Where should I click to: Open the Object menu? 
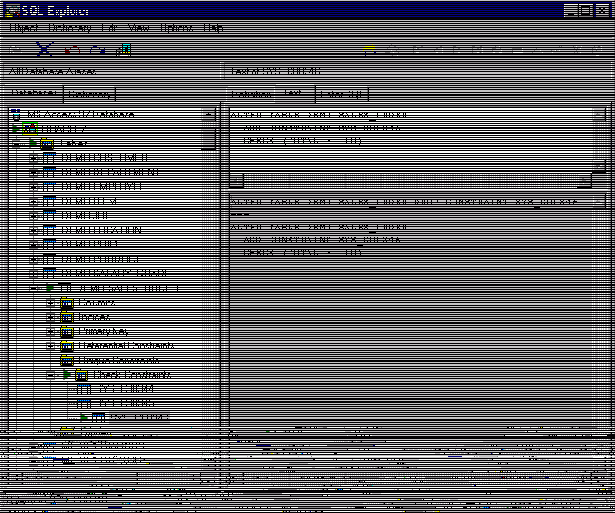point(22,29)
